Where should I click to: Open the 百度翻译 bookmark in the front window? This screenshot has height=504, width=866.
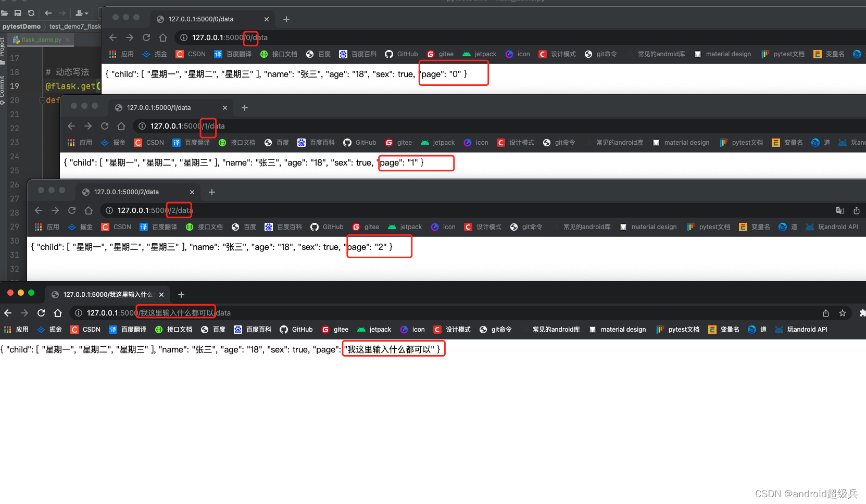click(128, 330)
